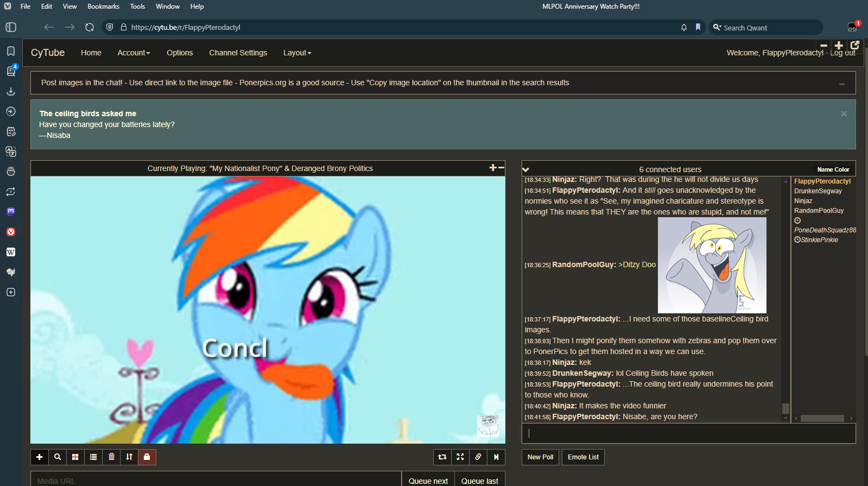Click into the chat message input
The image size is (868, 486).
688,433
